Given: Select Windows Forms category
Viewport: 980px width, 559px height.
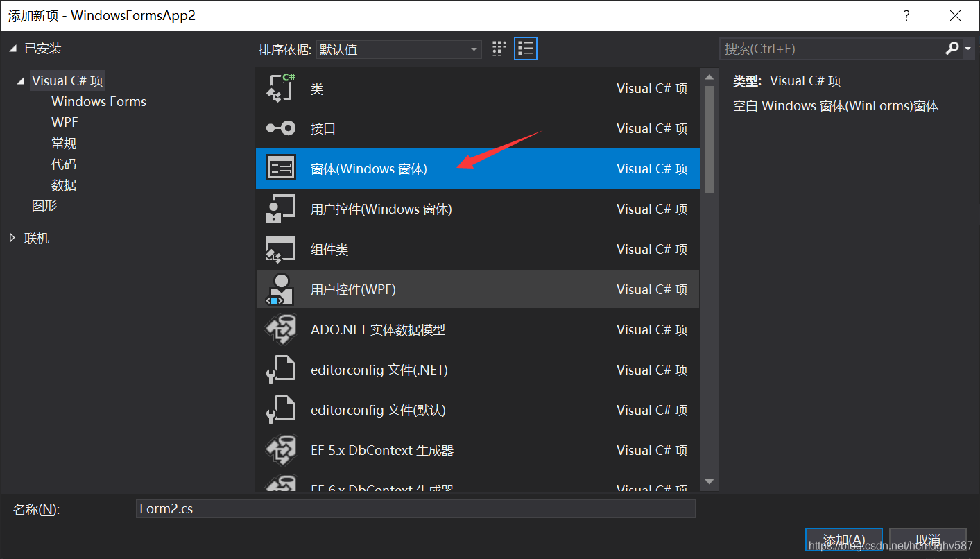Looking at the screenshot, I should coord(98,101).
